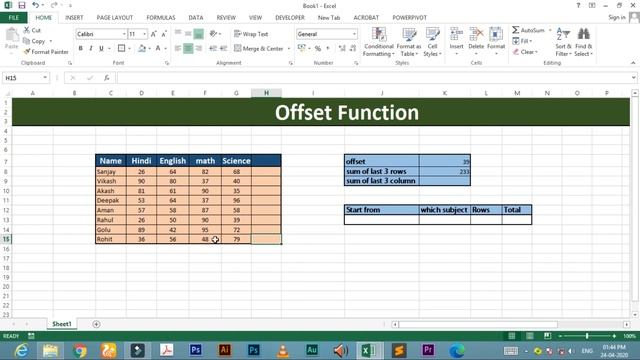Adjust the zoom slider

[587, 336]
